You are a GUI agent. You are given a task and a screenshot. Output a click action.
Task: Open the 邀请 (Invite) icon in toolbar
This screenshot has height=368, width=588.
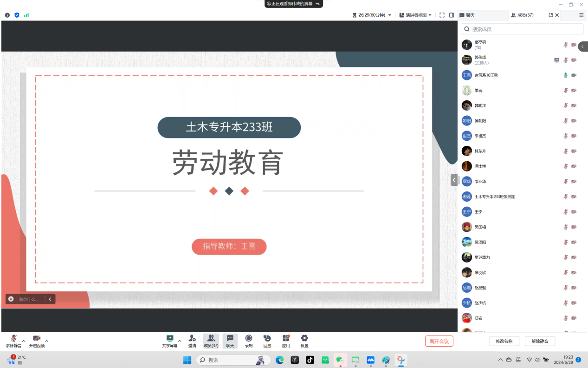(192, 339)
